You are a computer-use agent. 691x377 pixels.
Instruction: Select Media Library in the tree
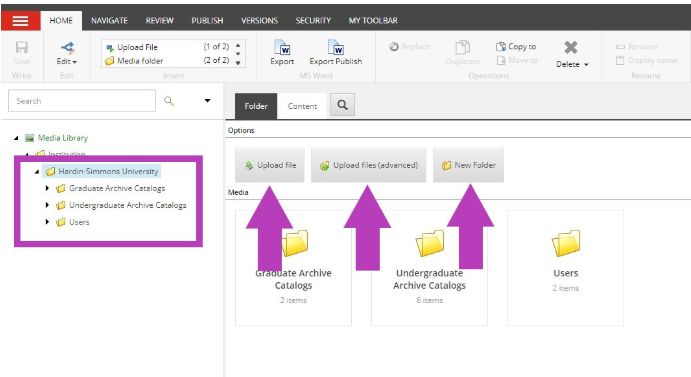(63, 138)
